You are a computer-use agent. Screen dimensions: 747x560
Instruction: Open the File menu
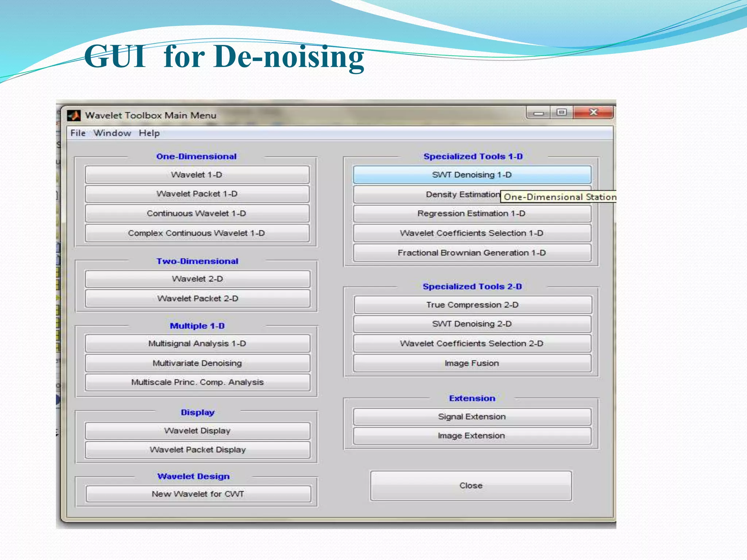(78, 133)
